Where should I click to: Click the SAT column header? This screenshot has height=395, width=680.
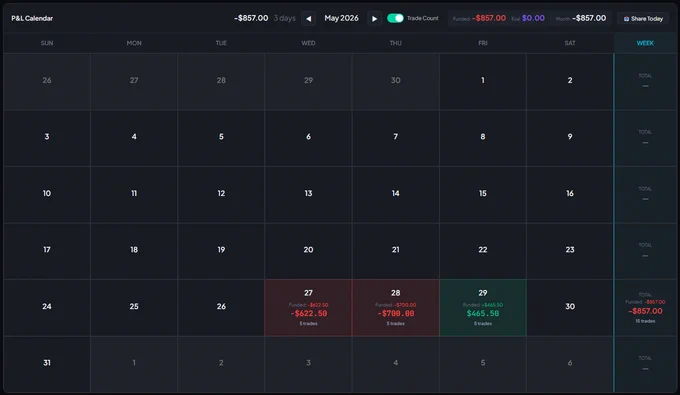(x=570, y=43)
